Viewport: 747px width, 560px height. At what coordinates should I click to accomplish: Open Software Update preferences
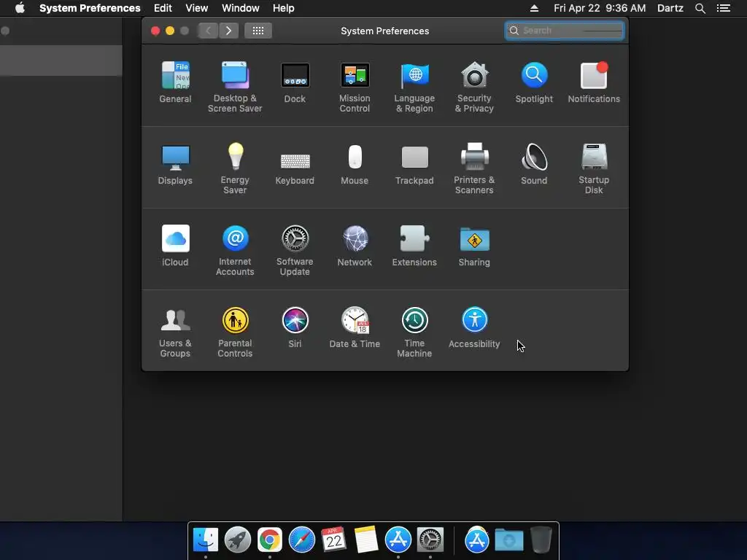click(295, 250)
